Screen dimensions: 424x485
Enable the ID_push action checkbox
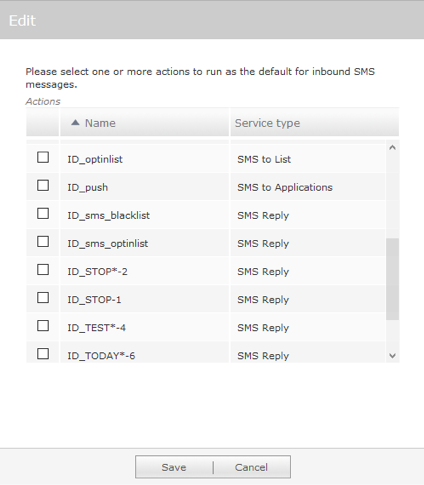click(x=43, y=185)
